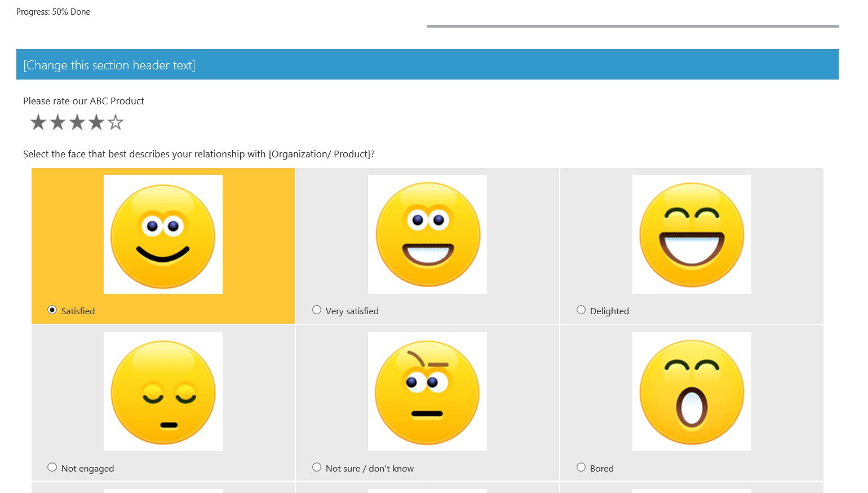Viewport: 868px width, 493px height.
Task: Click the Very satisfied open-mouth smiley image
Action: (427, 234)
